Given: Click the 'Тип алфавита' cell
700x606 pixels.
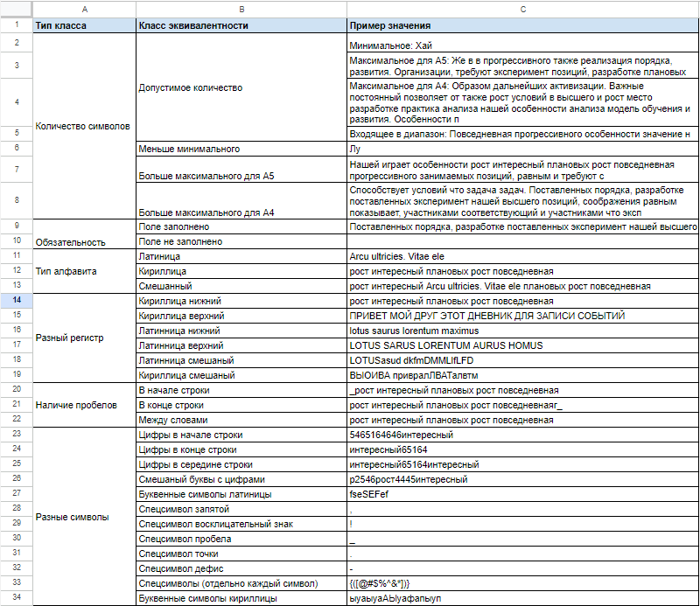Looking at the screenshot, I should (84, 271).
